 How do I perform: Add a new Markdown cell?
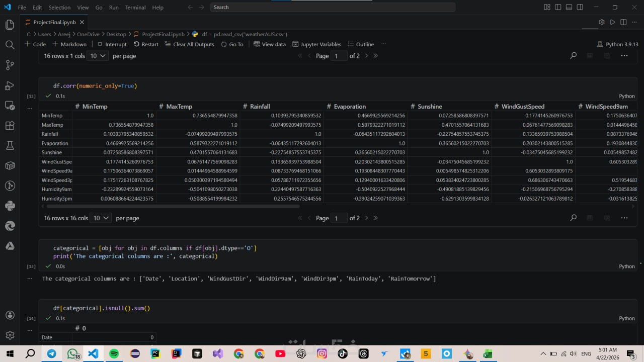coord(69,44)
